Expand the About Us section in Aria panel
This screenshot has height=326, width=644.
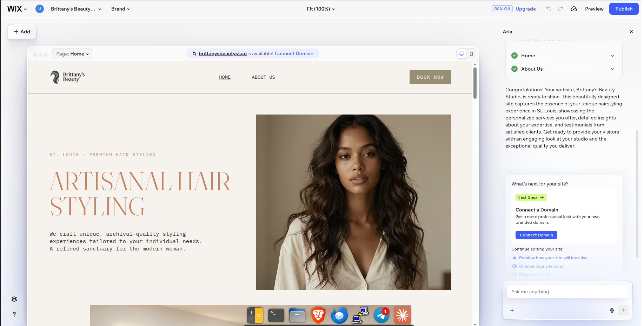[612, 69]
